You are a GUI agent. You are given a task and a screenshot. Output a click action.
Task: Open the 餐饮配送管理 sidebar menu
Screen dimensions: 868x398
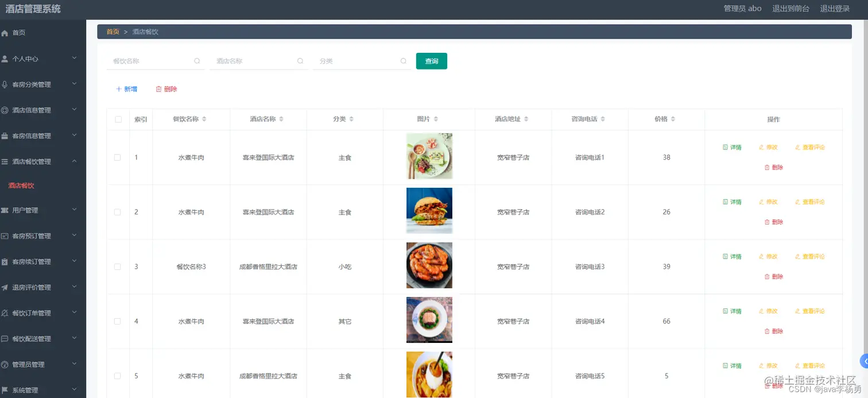(43, 339)
